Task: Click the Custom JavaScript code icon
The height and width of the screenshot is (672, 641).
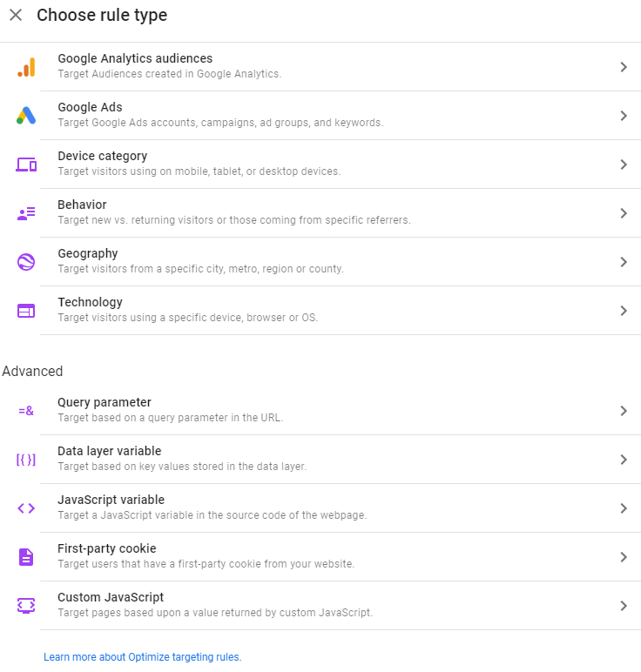Action: coord(26,606)
